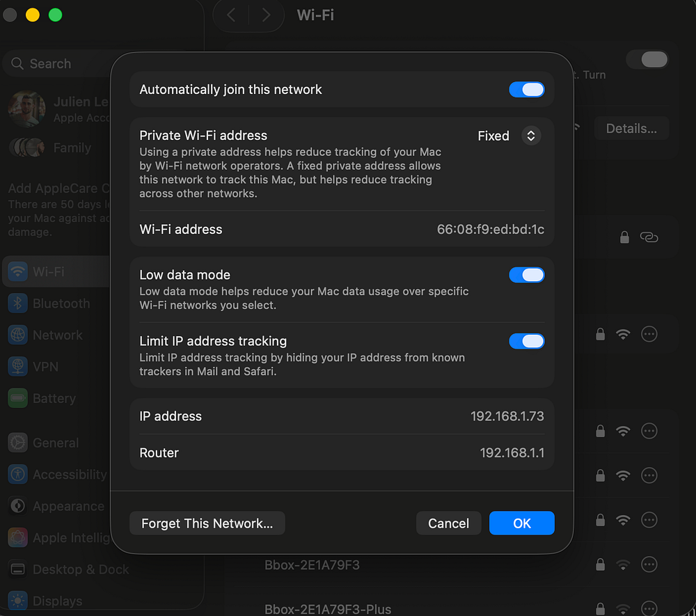Screen dimensions: 696x616
Task: Click the back navigation chevron
Action: tap(232, 15)
